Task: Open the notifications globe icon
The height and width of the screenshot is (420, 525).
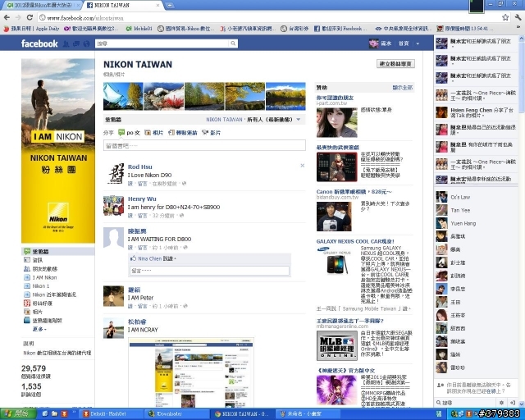Action: pos(86,43)
